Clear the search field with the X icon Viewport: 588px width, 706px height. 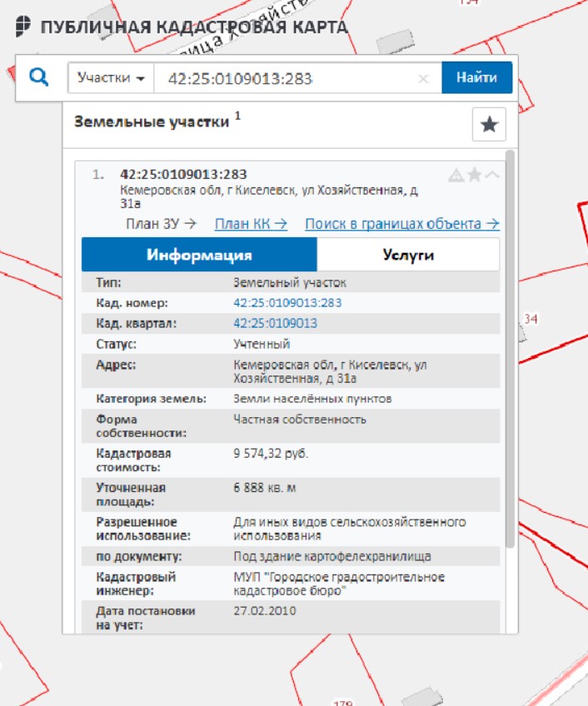pos(423,79)
